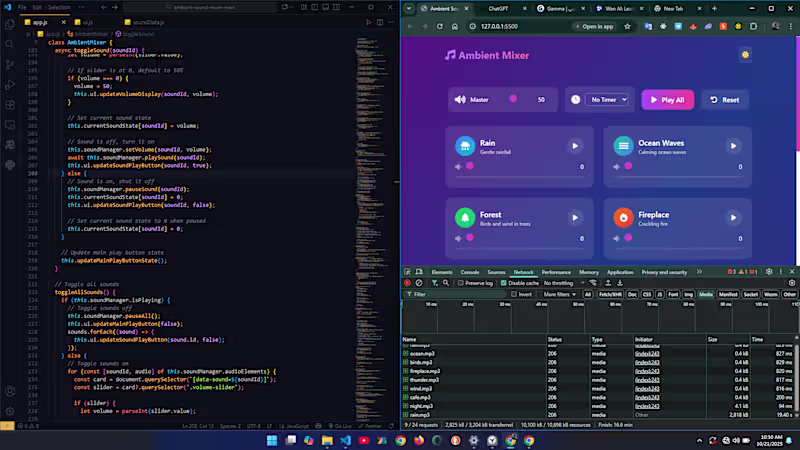This screenshot has width=800, height=450.
Task: Open VS Code overflow menu ellipsis
Action: 81,7
